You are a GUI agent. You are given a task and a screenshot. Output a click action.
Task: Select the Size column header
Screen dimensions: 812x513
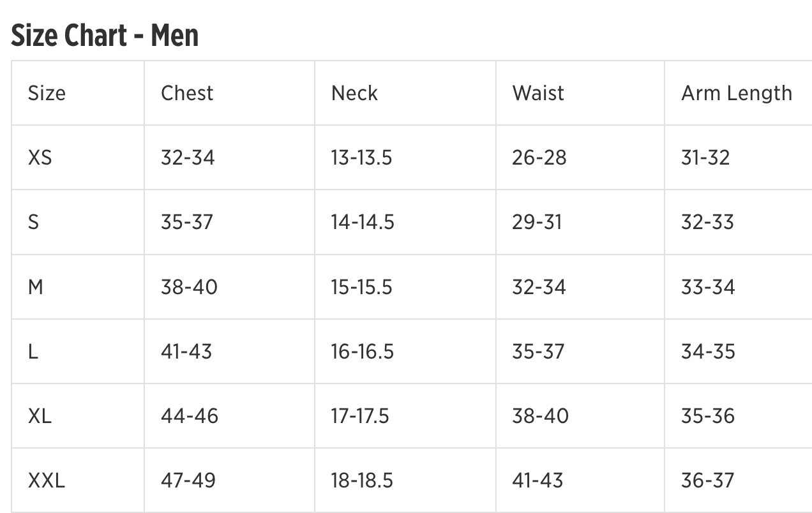coord(47,93)
